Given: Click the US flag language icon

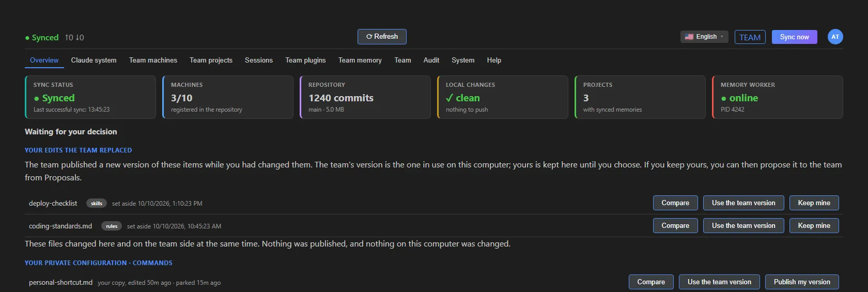Looking at the screenshot, I should click(x=689, y=37).
